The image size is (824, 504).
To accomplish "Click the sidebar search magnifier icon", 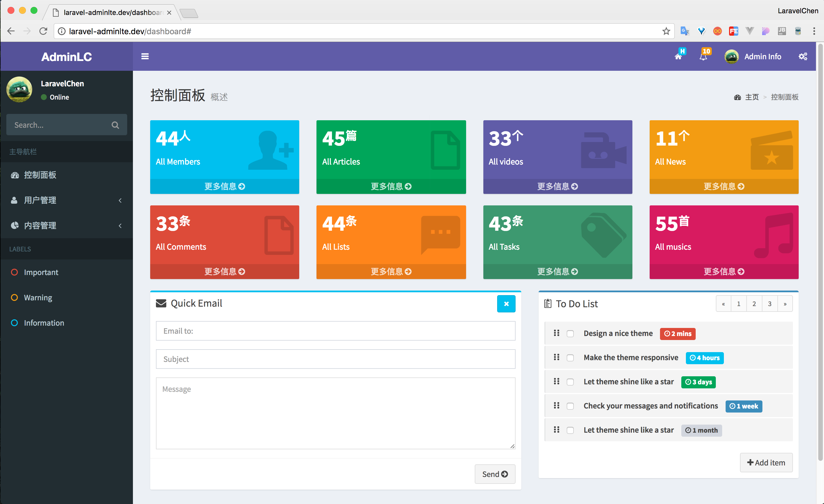I will tap(115, 125).
